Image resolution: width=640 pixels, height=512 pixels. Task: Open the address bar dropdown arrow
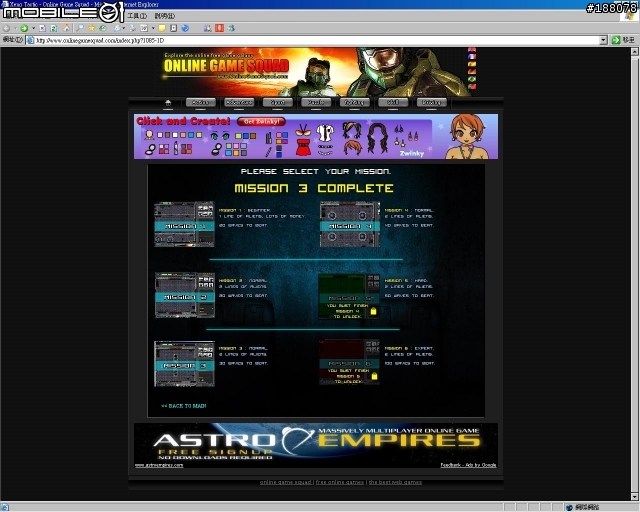(x=603, y=40)
